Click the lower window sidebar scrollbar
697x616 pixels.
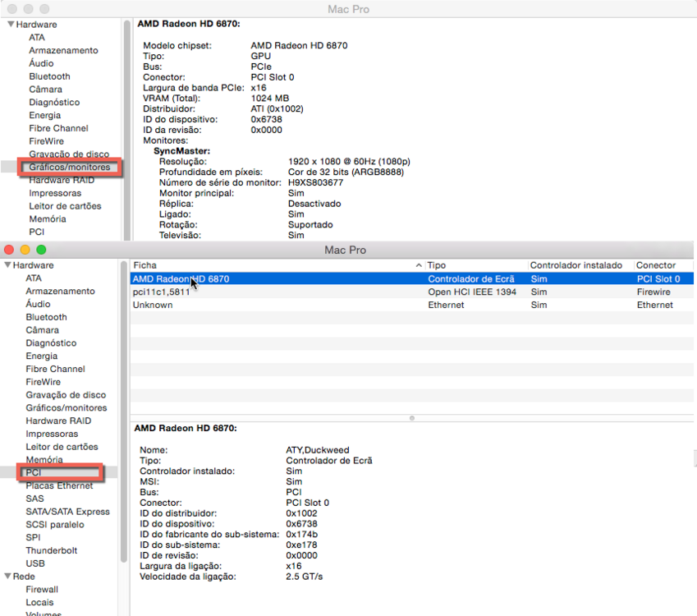click(x=124, y=411)
